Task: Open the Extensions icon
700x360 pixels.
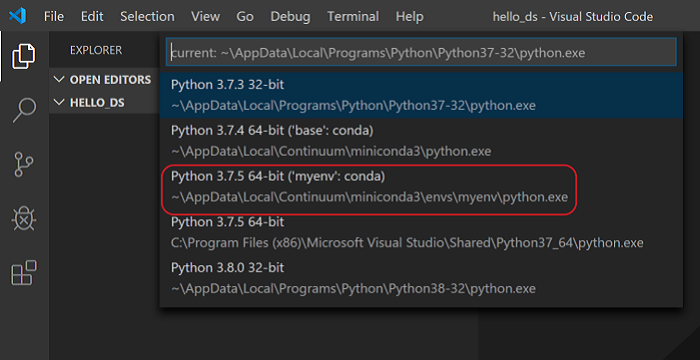Action: click(x=24, y=272)
